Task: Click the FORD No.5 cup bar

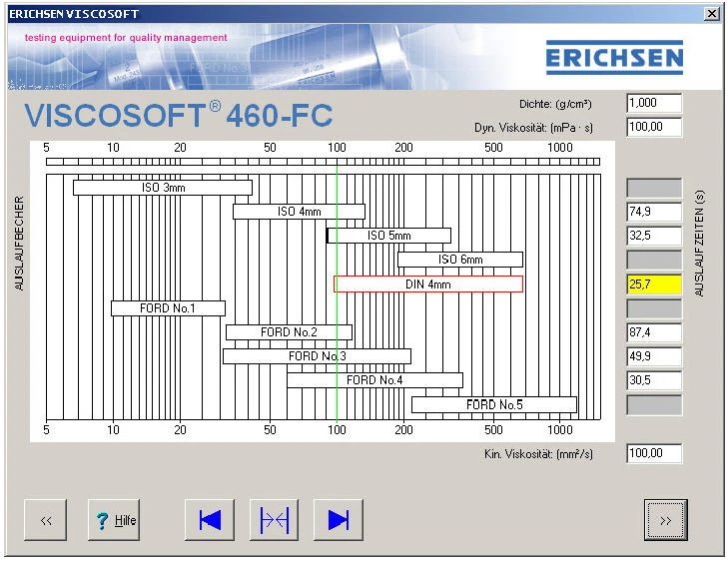Action: pyautogui.click(x=493, y=404)
